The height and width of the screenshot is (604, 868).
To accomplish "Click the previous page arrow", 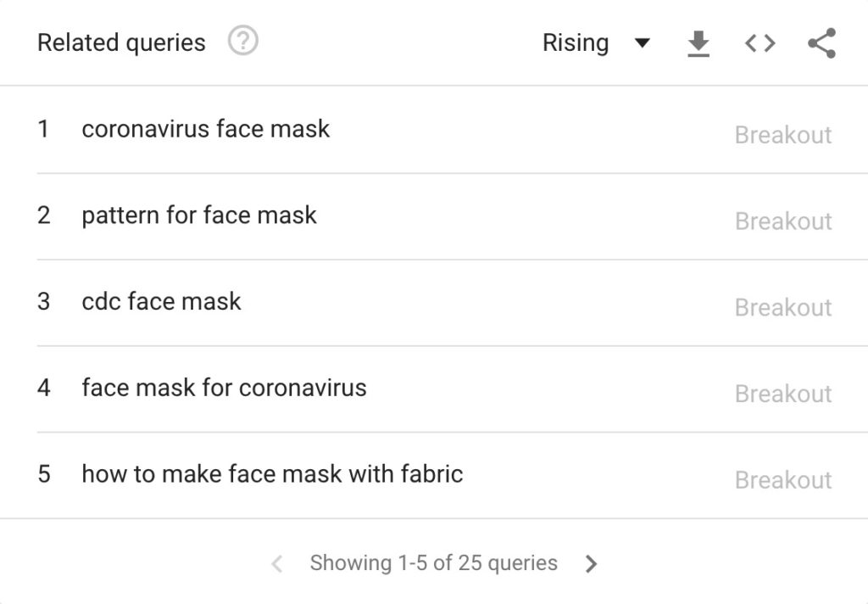I will click(276, 564).
